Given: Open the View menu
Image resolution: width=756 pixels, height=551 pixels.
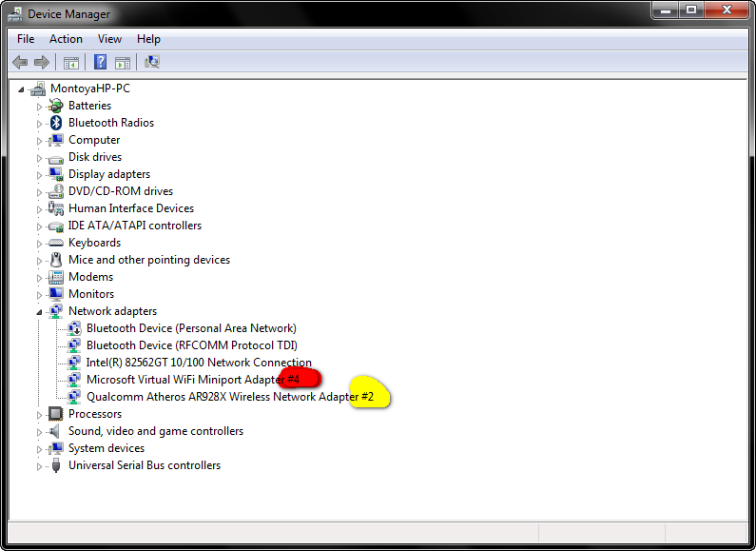Looking at the screenshot, I should (109, 39).
